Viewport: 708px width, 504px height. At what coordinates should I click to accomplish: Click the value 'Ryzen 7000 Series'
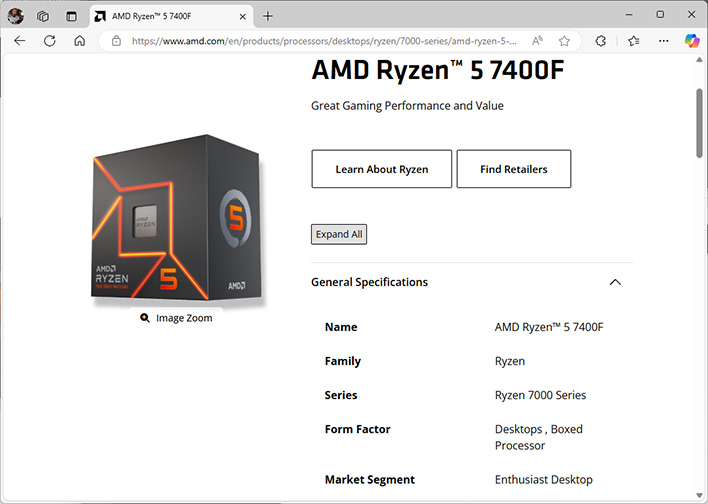pos(540,395)
